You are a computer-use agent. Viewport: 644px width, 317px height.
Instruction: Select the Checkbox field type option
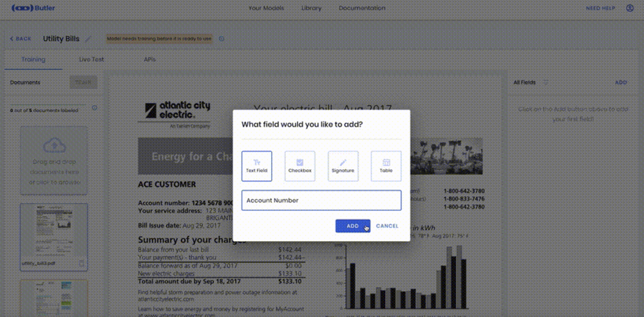[x=300, y=166]
